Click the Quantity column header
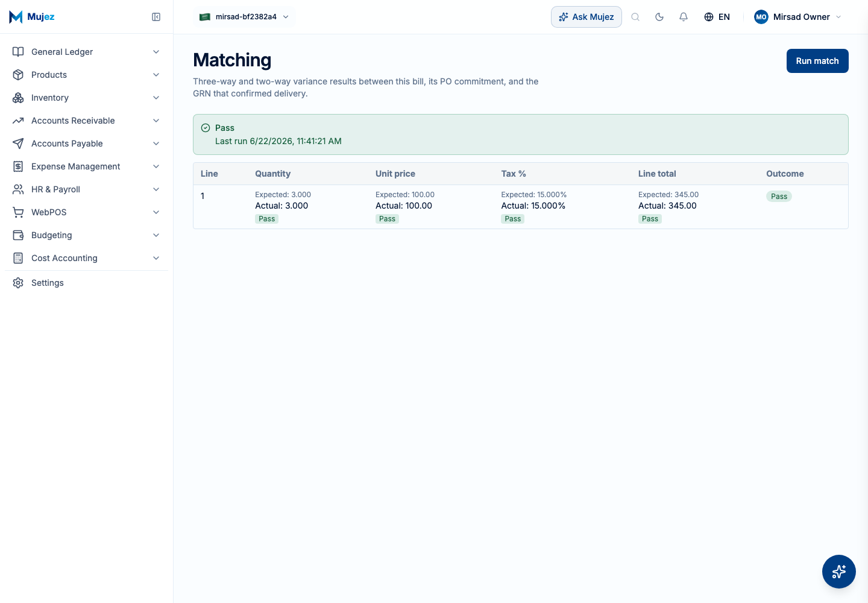This screenshot has height=603, width=868. pyautogui.click(x=272, y=174)
